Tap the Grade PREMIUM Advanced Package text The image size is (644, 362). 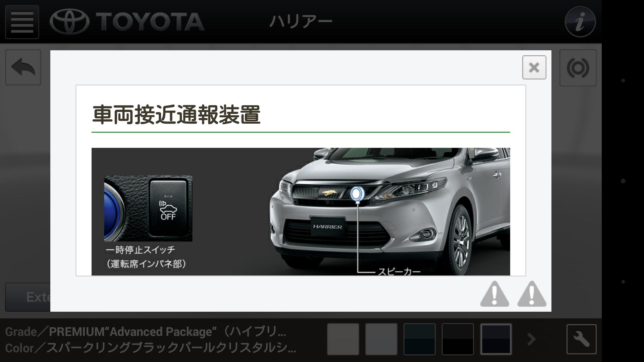point(146,332)
